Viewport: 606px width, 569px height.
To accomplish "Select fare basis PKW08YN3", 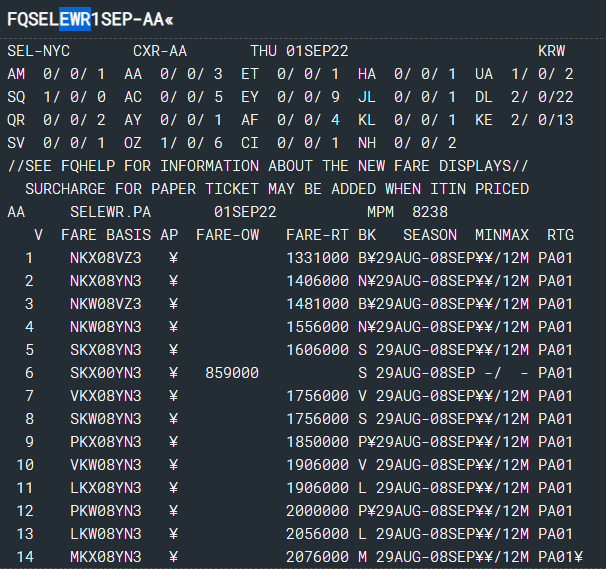I will point(106,511).
